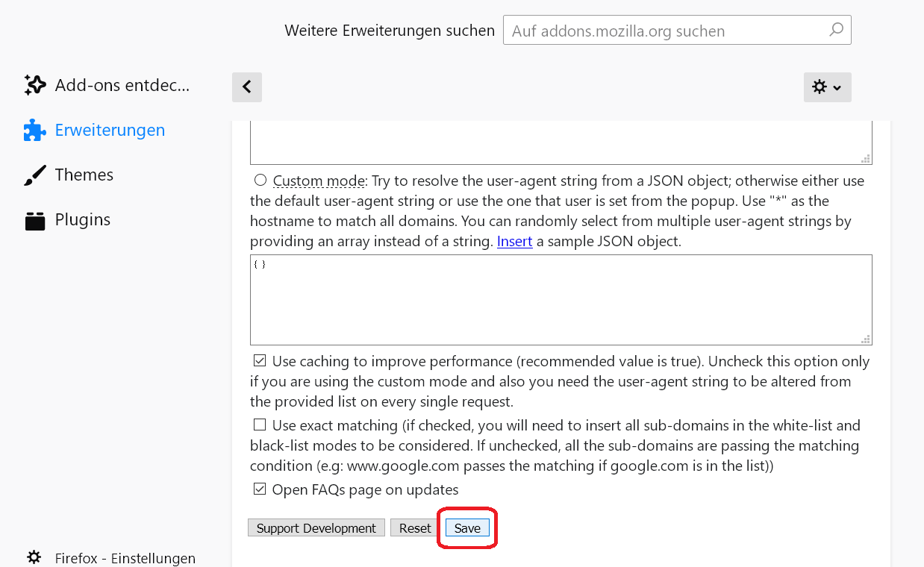Viewport: 924px width, 567px height.
Task: Click the magnifier icon in search box
Action: pyautogui.click(x=836, y=31)
